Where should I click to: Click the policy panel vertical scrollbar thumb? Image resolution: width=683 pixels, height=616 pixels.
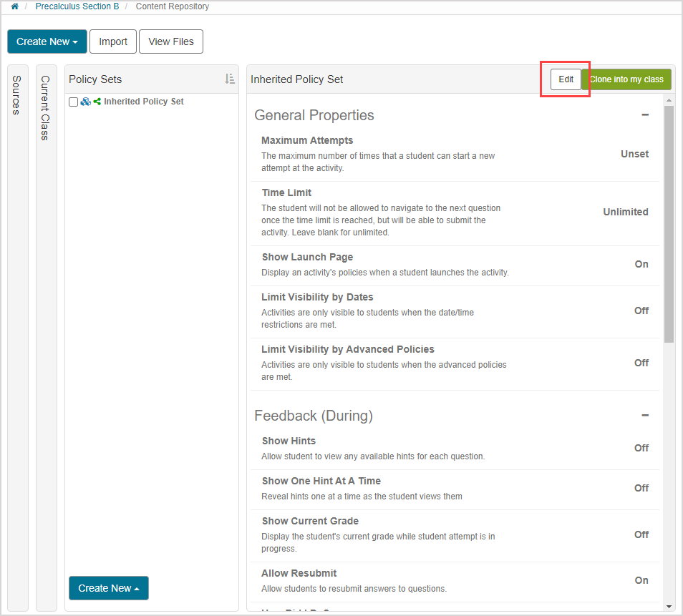669,222
